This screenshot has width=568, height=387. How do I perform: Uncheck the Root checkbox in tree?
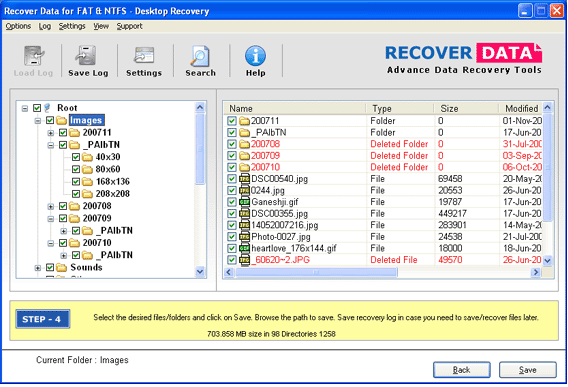tap(37, 108)
